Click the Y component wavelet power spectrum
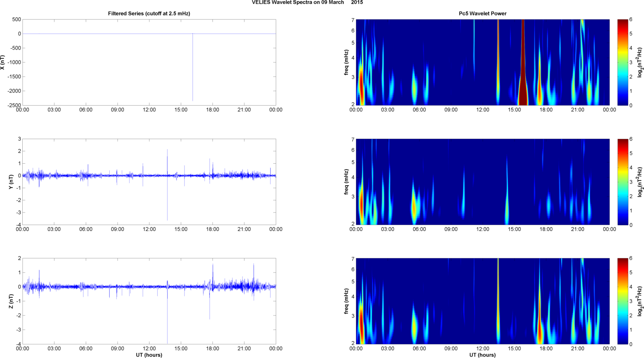The width and height of the screenshot is (644, 358). point(483,182)
